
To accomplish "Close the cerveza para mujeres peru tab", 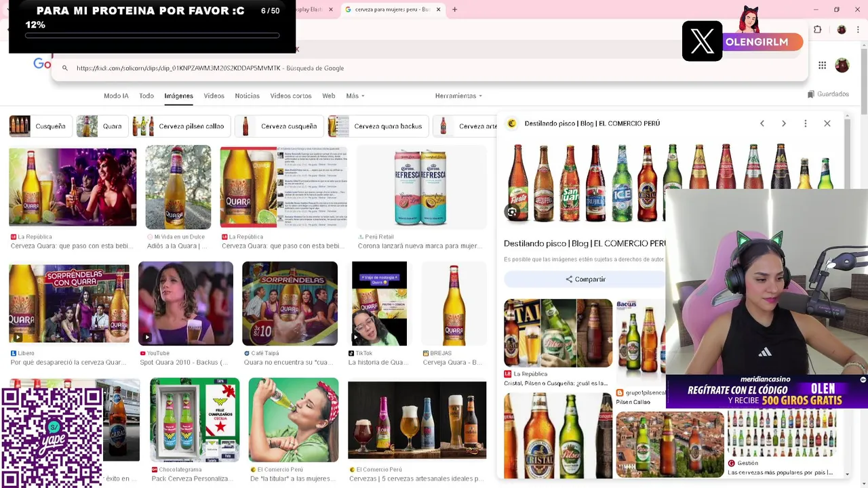I will (438, 9).
